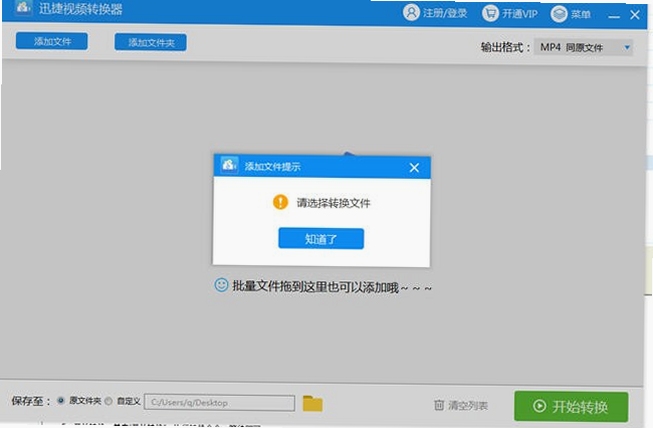
Task: Open the yellow browse folder icon
Action: click(x=312, y=403)
